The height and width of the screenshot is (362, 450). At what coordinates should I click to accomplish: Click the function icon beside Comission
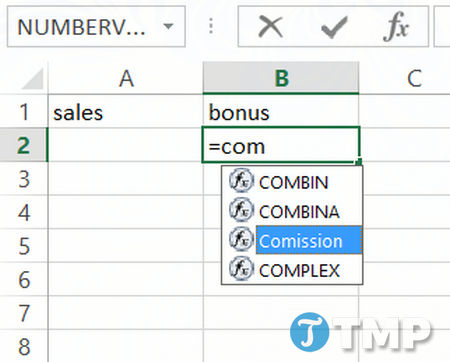[241, 239]
